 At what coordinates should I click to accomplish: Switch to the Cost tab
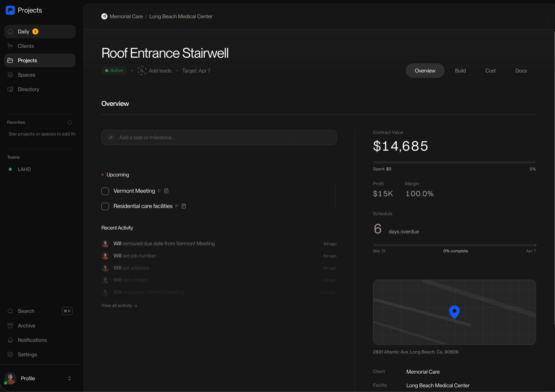click(x=490, y=71)
